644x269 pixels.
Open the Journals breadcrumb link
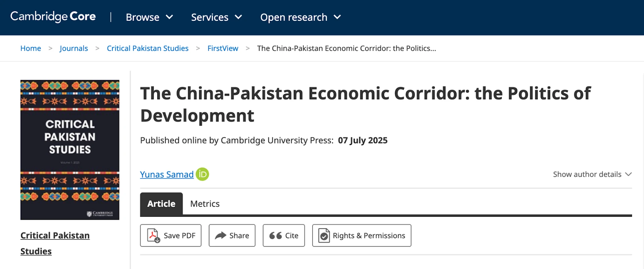pyautogui.click(x=74, y=48)
